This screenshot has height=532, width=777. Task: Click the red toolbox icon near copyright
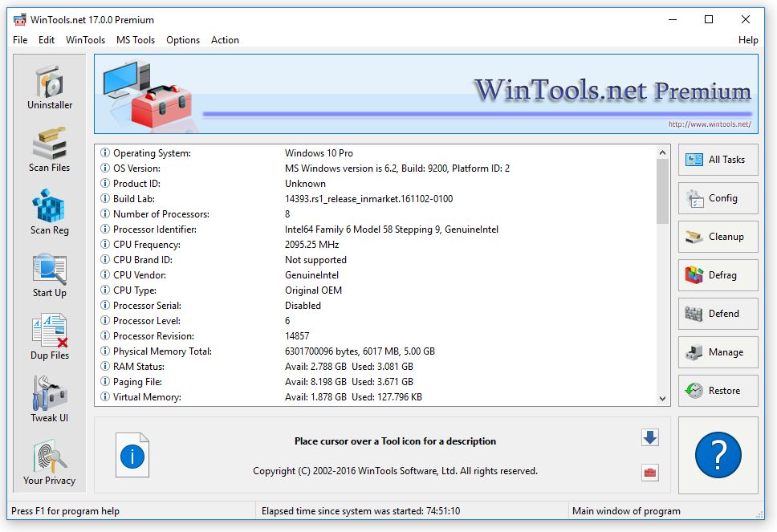(650, 473)
